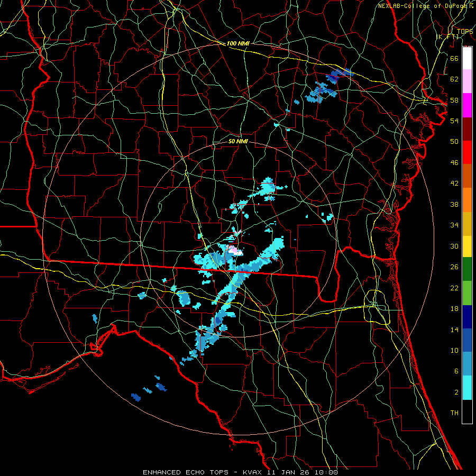Click the "[K FT]" units label
476x476 pixels.
click(x=447, y=37)
